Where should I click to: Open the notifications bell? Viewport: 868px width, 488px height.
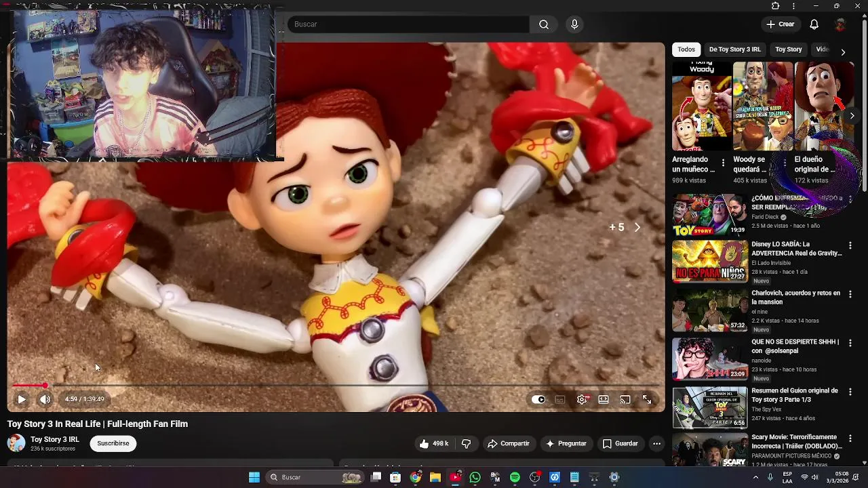pyautogui.click(x=814, y=24)
